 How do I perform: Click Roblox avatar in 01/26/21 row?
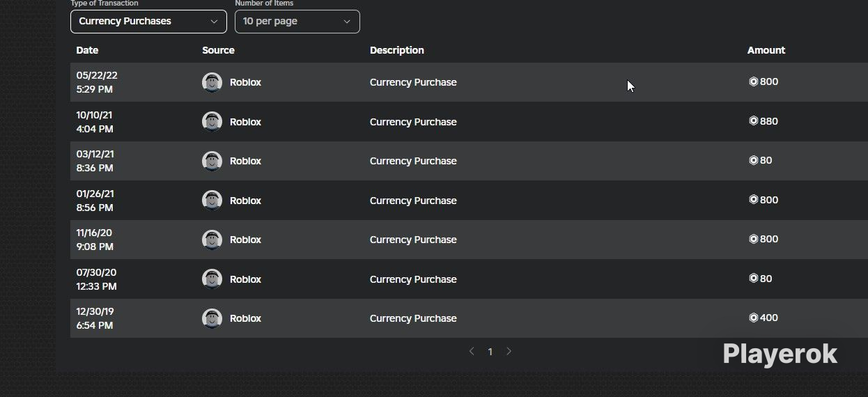click(212, 201)
